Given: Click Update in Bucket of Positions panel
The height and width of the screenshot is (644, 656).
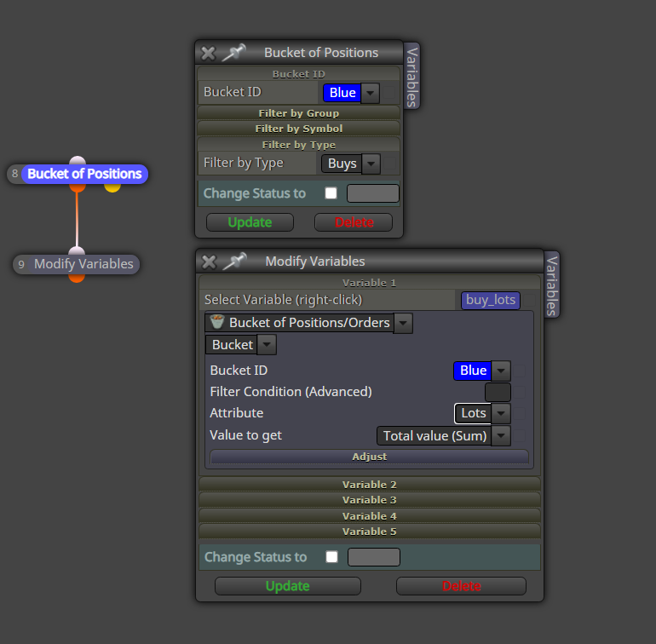Looking at the screenshot, I should (250, 222).
